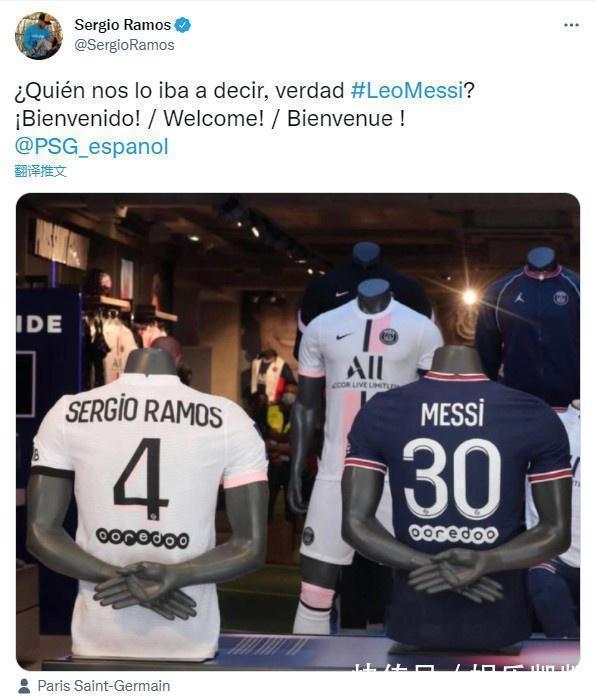Open the @SergioRamos handle

coord(124,45)
